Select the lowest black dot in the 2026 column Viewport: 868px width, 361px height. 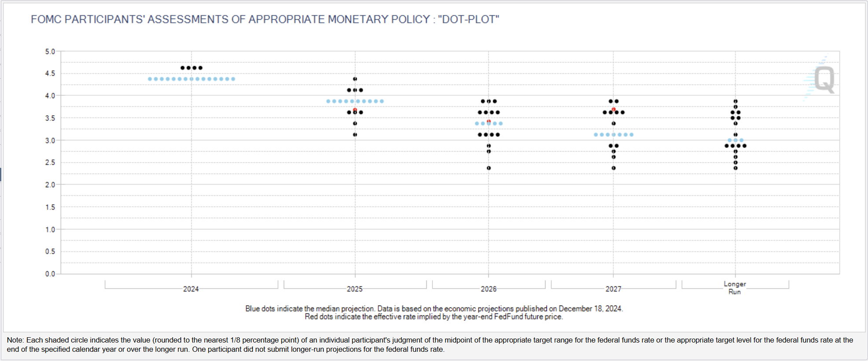point(489,168)
